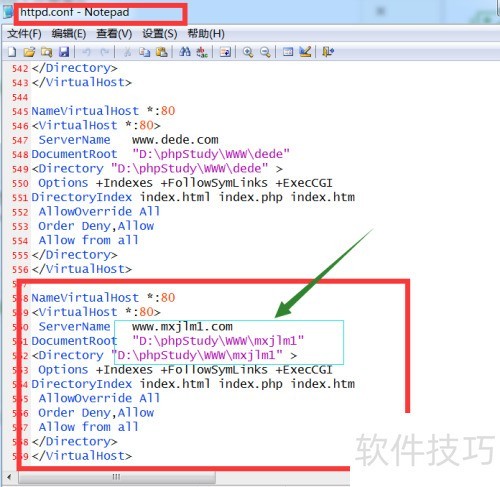Click the Customize schemes pencil icon
Screen dimensions: 500x487
coord(305,52)
